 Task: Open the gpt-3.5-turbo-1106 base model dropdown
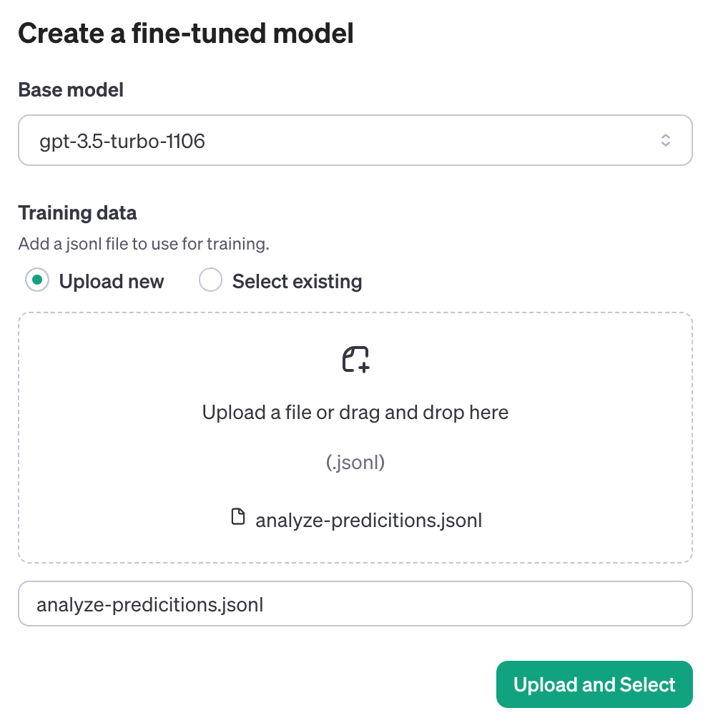[355, 141]
